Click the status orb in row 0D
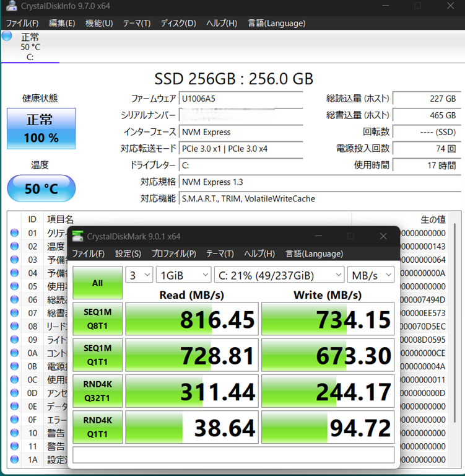The image size is (465, 476). point(14,393)
